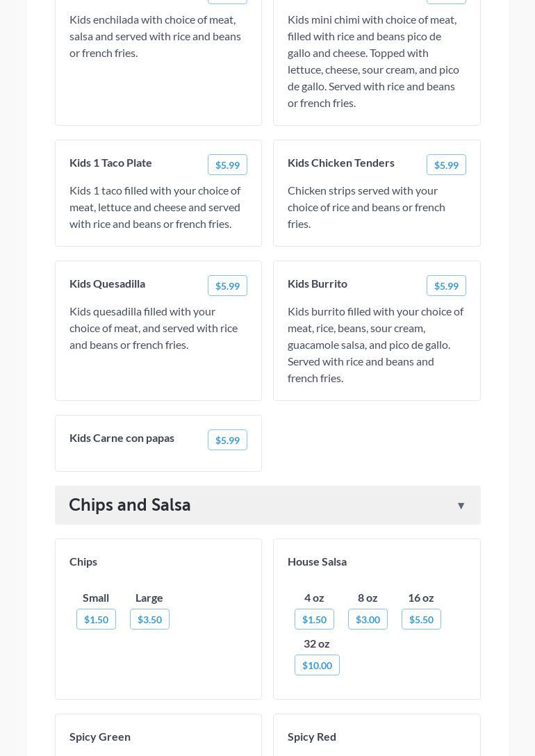Choose Kids Quesadilla $5.99 price button
This screenshot has width=535, height=756.
[x=227, y=286]
